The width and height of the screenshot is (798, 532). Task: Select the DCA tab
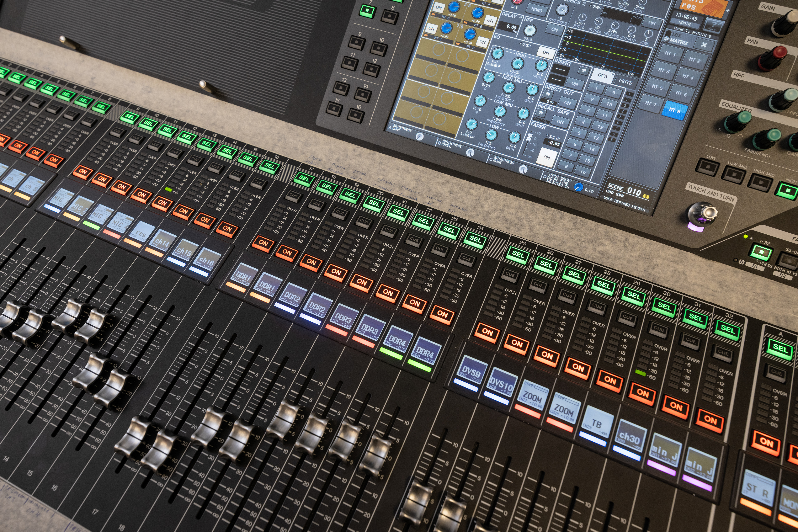tap(603, 76)
